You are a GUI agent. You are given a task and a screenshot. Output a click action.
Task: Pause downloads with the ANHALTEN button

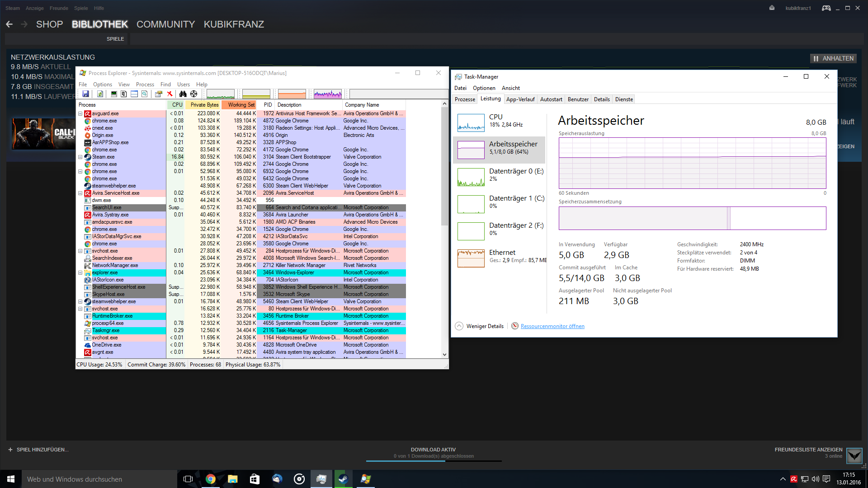(x=833, y=58)
